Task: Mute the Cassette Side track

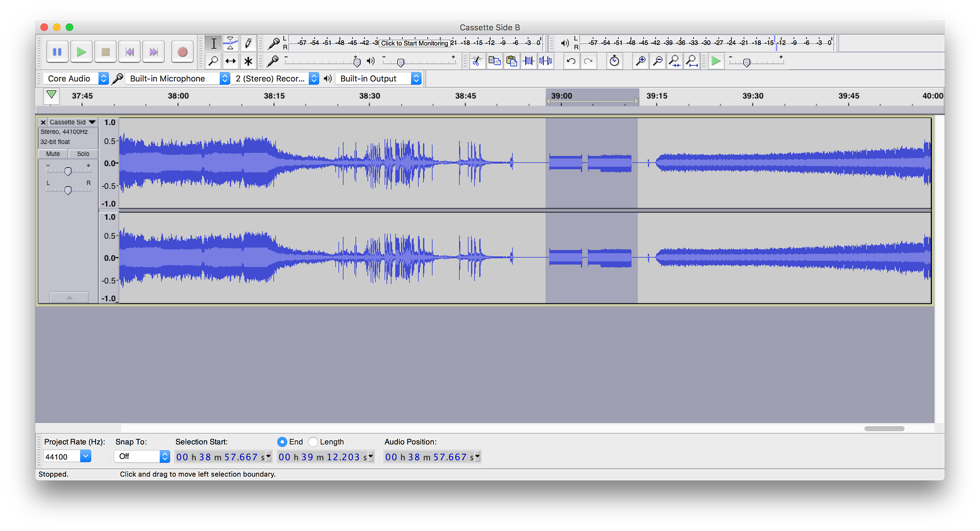Action: 53,154
